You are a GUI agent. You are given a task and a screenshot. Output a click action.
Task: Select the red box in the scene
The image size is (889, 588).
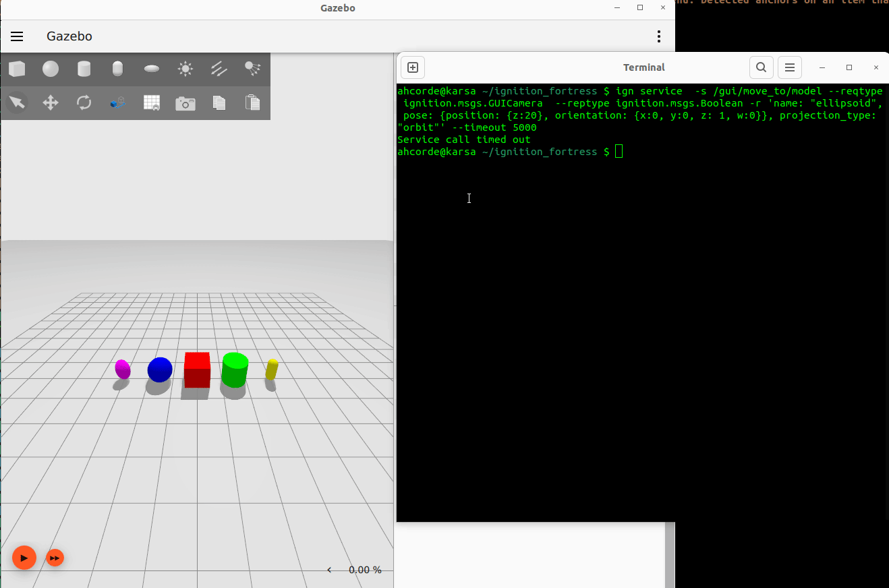(197, 370)
